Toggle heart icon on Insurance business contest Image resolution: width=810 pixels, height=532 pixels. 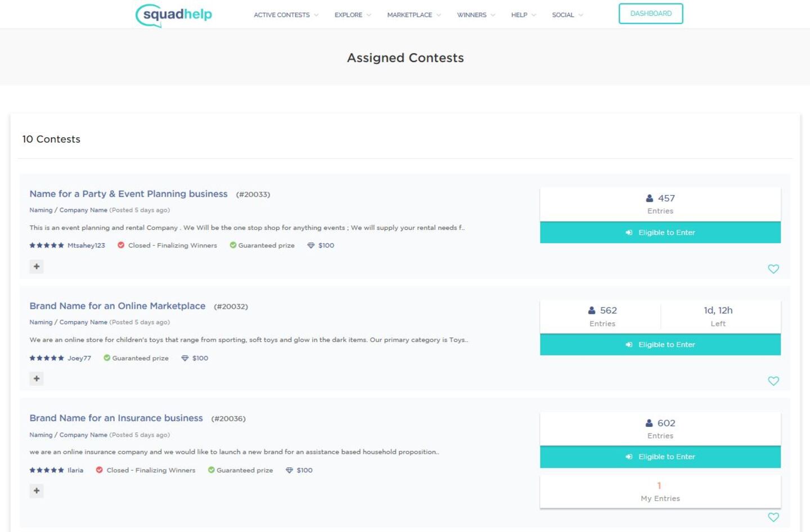(773, 517)
